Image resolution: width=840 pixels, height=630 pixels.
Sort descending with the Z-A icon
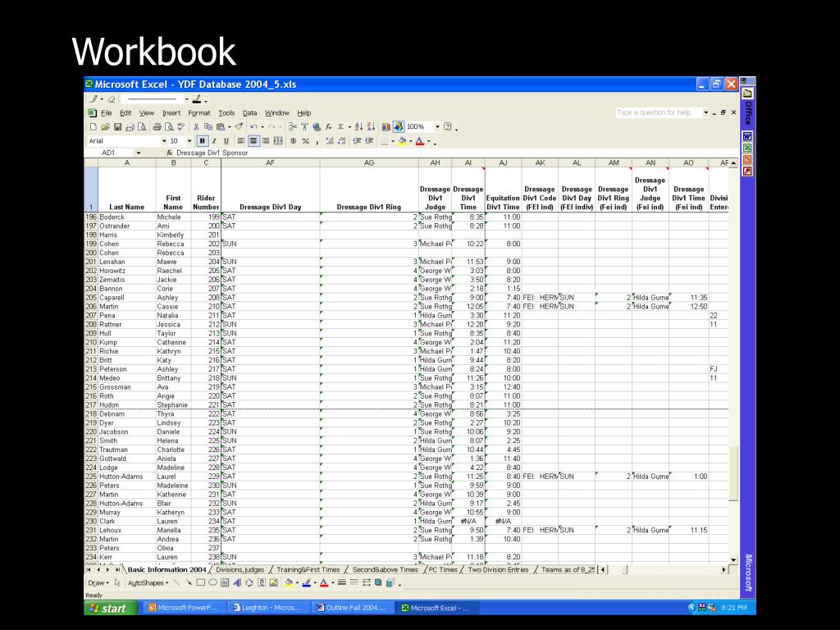point(371,127)
